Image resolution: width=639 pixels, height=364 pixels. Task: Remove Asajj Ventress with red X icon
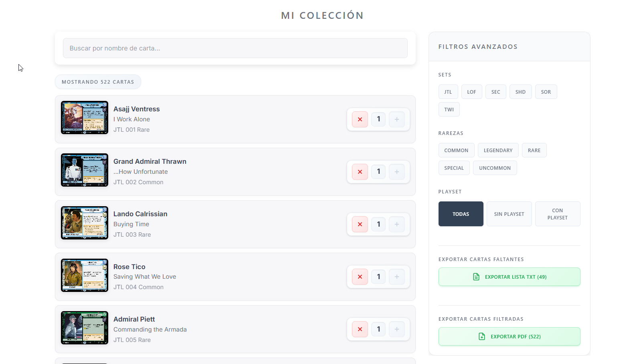tap(360, 119)
